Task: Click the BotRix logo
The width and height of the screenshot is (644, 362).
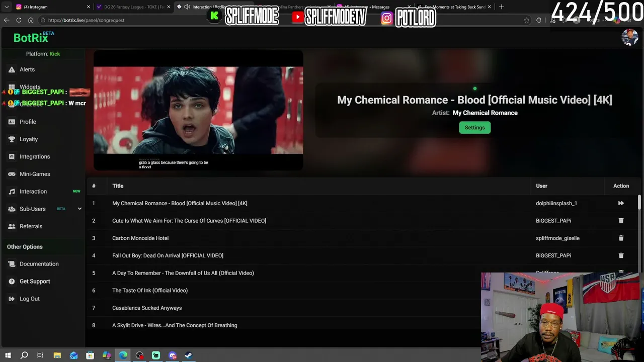Action: tap(31, 38)
